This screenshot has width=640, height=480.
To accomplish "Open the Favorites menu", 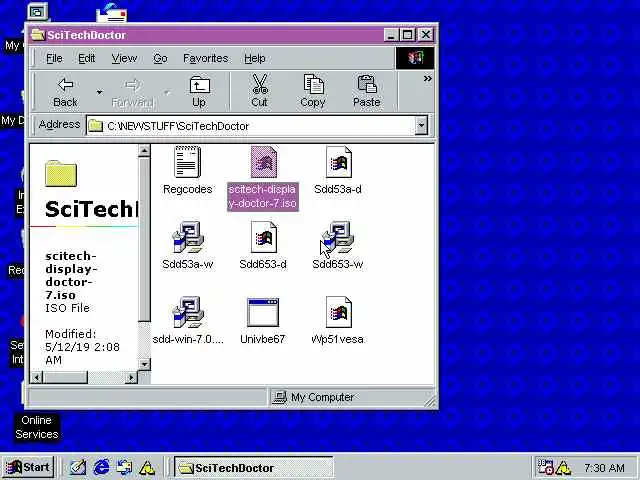I will pos(205,58).
